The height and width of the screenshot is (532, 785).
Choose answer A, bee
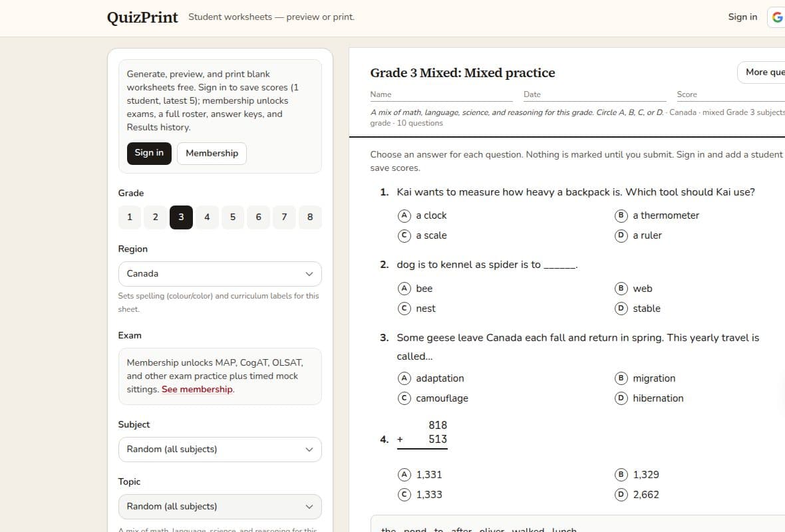click(x=415, y=289)
